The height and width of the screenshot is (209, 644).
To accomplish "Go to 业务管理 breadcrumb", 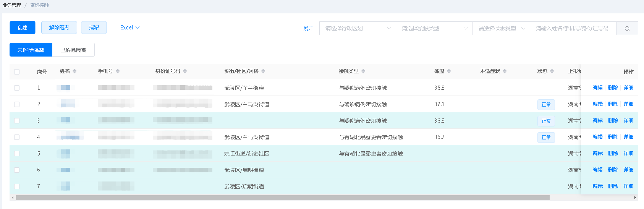I will [12, 5].
